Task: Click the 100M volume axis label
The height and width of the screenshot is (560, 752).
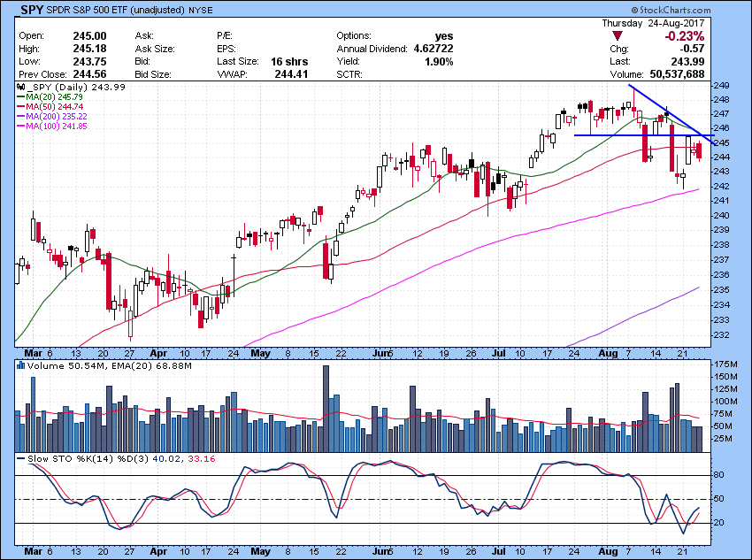Action: pyautogui.click(x=725, y=402)
